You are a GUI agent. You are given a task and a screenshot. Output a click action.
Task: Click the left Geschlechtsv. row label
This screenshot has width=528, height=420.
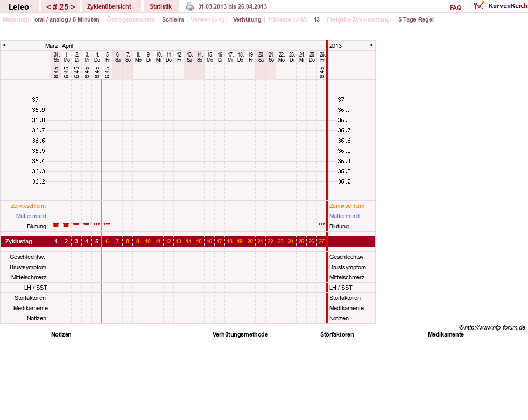tap(27, 257)
